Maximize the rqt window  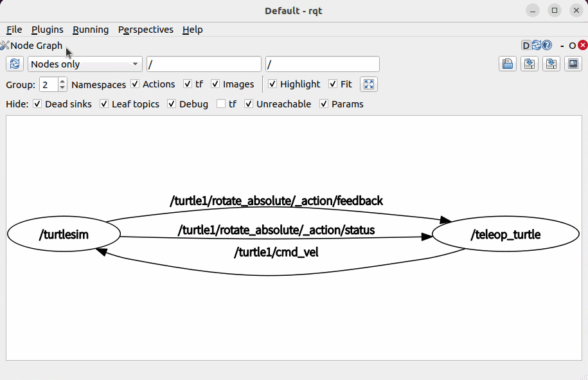(x=554, y=10)
